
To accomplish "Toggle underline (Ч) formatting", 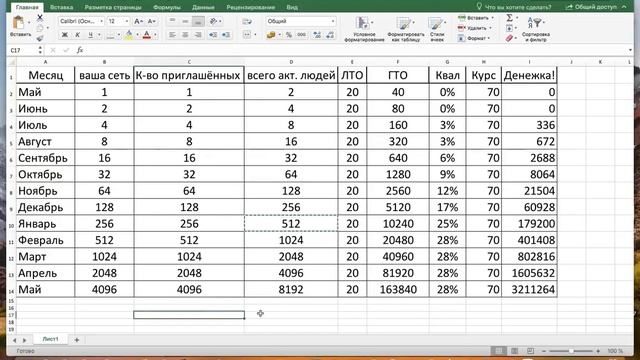I will pos(90,35).
